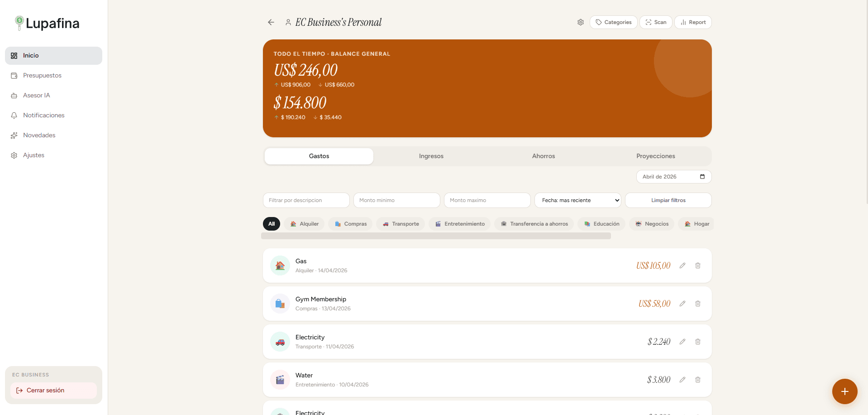Go back with the left arrow

[271, 22]
